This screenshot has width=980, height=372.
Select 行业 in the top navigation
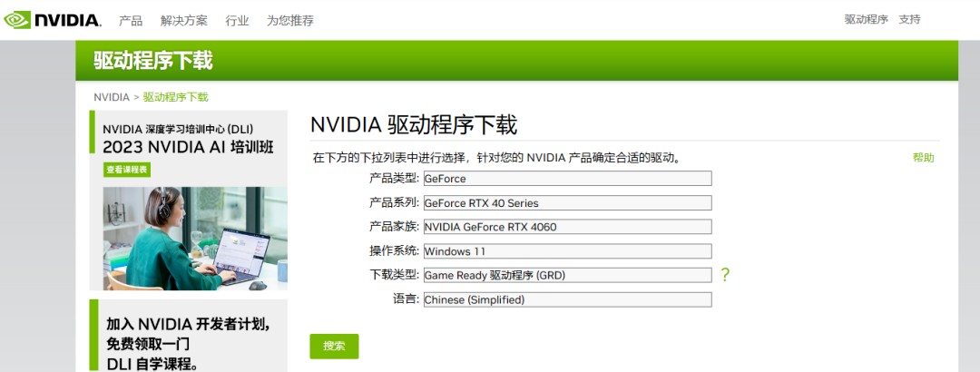pos(237,20)
